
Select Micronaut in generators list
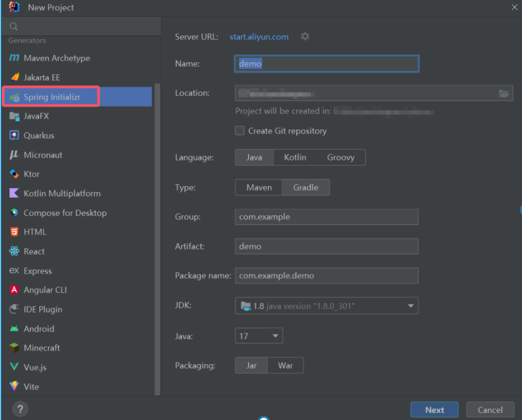pos(77,155)
